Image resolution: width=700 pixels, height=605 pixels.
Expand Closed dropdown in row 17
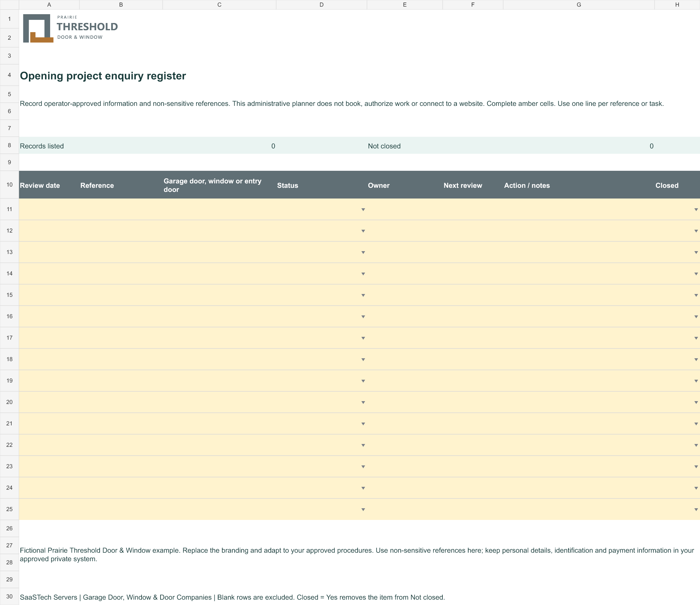click(696, 338)
